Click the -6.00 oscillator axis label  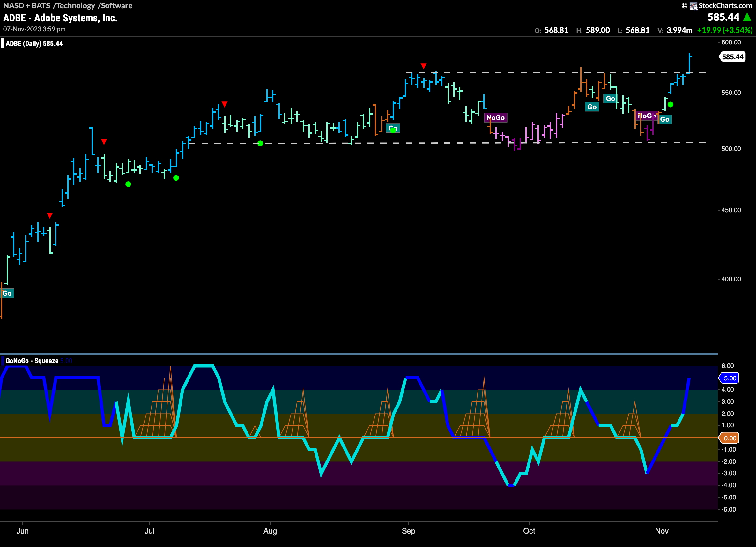pyautogui.click(x=728, y=509)
